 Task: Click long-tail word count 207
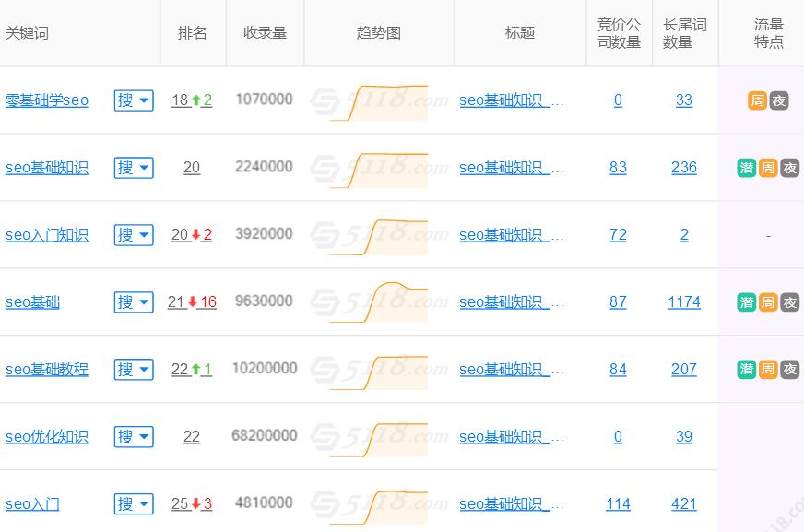coord(684,369)
